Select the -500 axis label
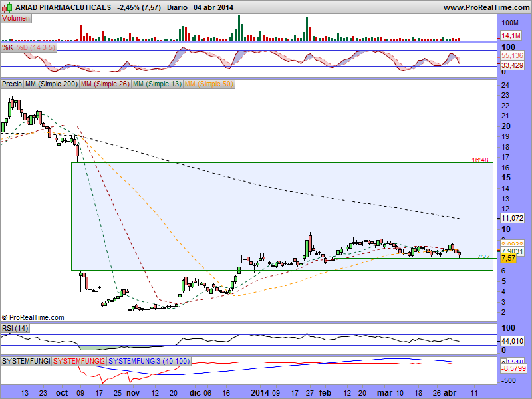532x399 pixels. click(508, 380)
